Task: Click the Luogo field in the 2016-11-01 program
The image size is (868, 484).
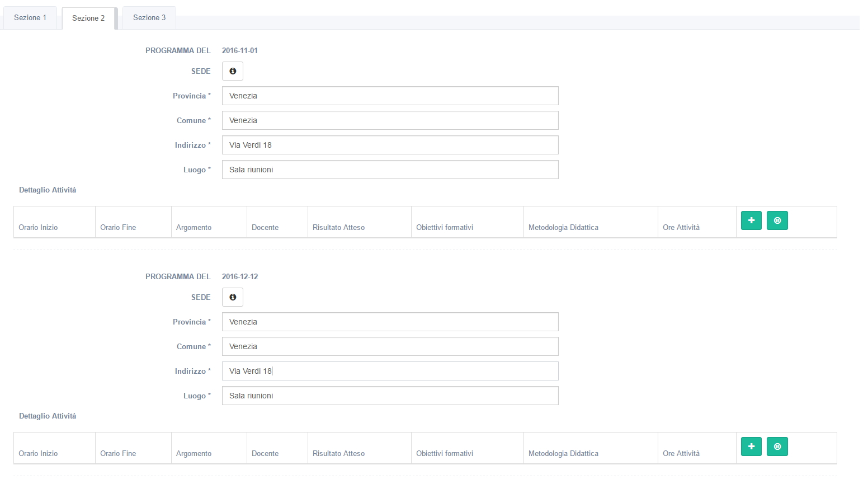Action: pos(390,170)
